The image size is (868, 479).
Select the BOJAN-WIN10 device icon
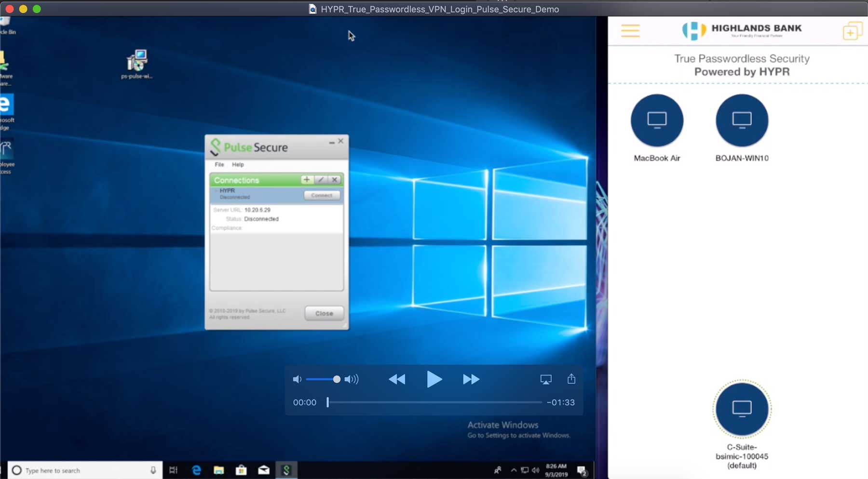(x=741, y=120)
